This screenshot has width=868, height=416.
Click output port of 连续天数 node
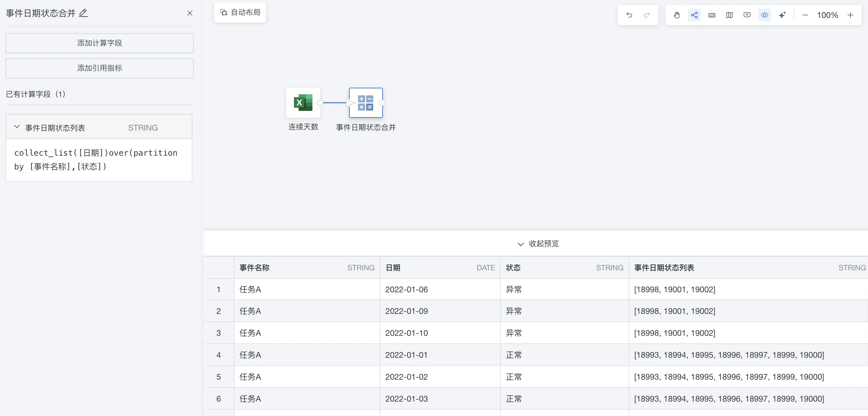click(x=320, y=103)
